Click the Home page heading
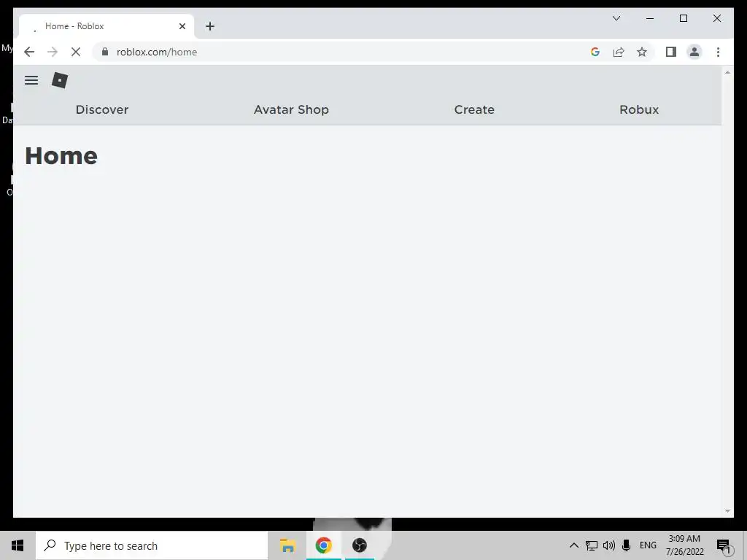Viewport: 747px width, 560px height. pos(61,156)
